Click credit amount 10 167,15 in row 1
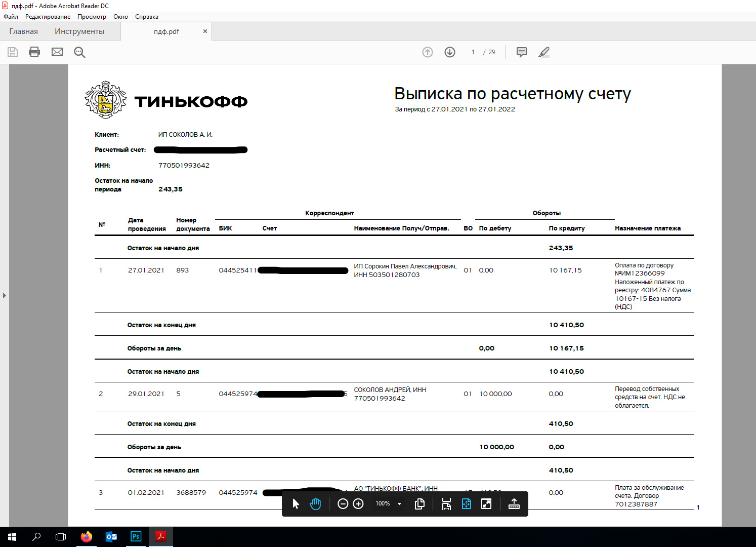Image resolution: width=756 pixels, height=547 pixels. click(x=566, y=270)
